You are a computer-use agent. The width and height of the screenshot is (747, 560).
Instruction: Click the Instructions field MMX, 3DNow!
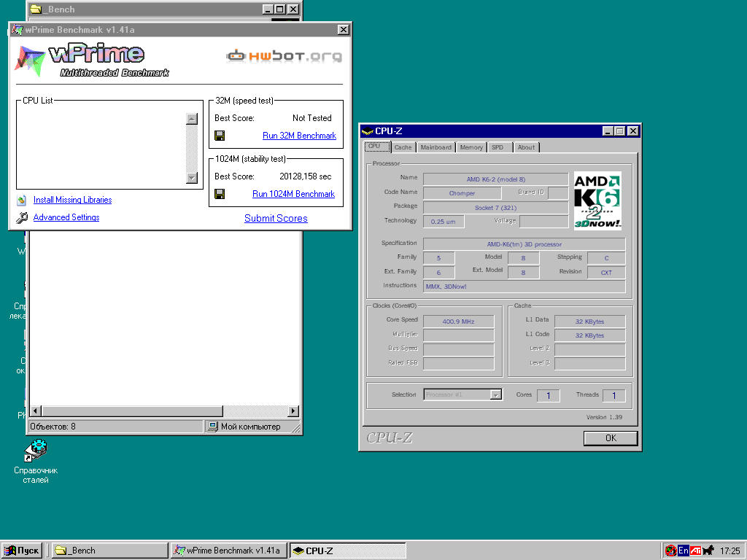pos(524,287)
